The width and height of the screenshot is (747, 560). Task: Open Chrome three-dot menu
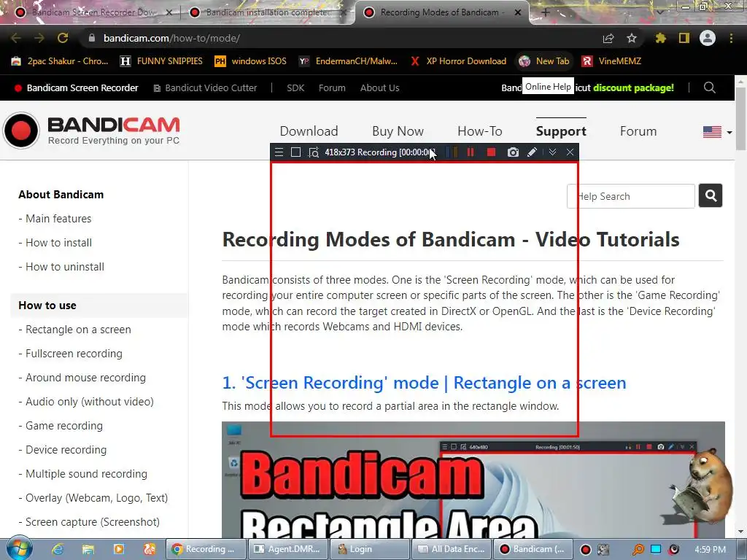pos(731,38)
